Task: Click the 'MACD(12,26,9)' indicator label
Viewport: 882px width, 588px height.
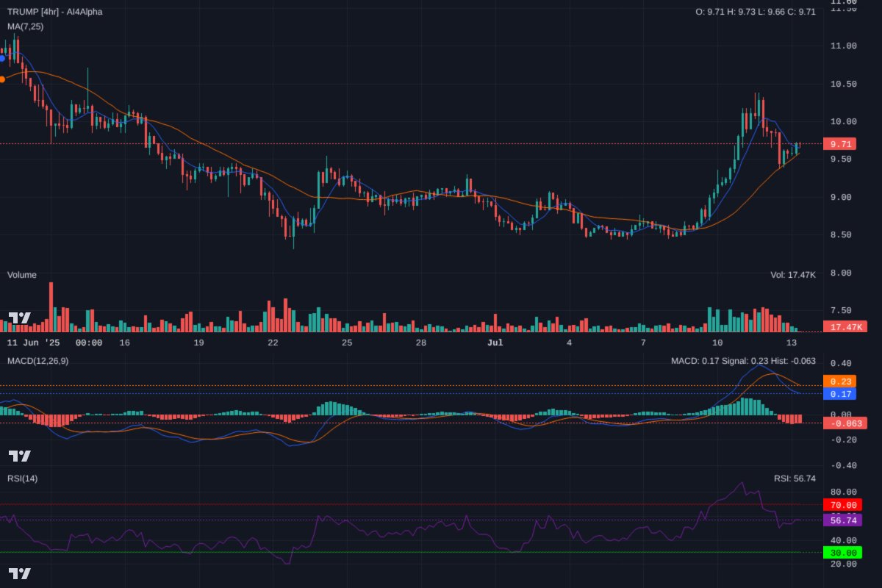Action: coord(37,360)
